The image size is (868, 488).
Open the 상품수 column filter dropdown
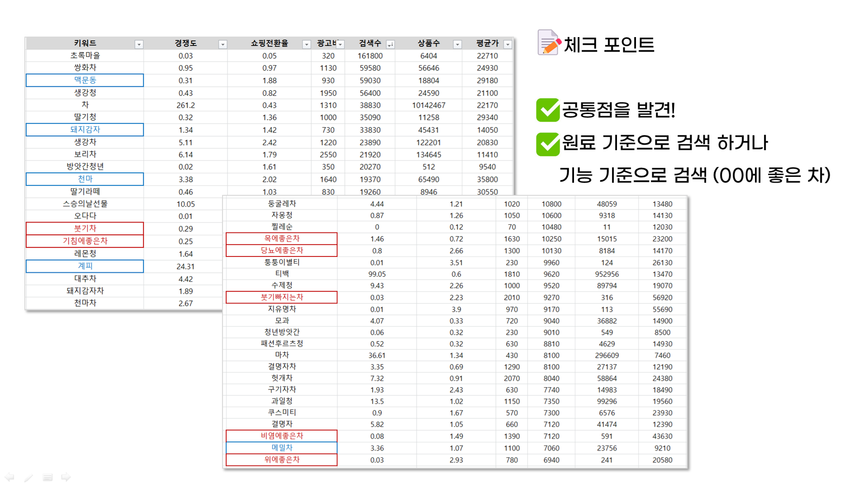[458, 44]
